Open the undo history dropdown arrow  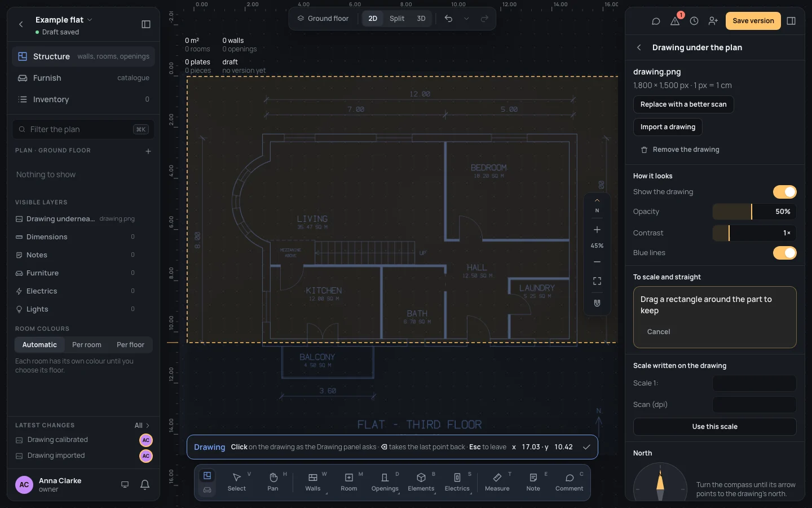coord(466,19)
